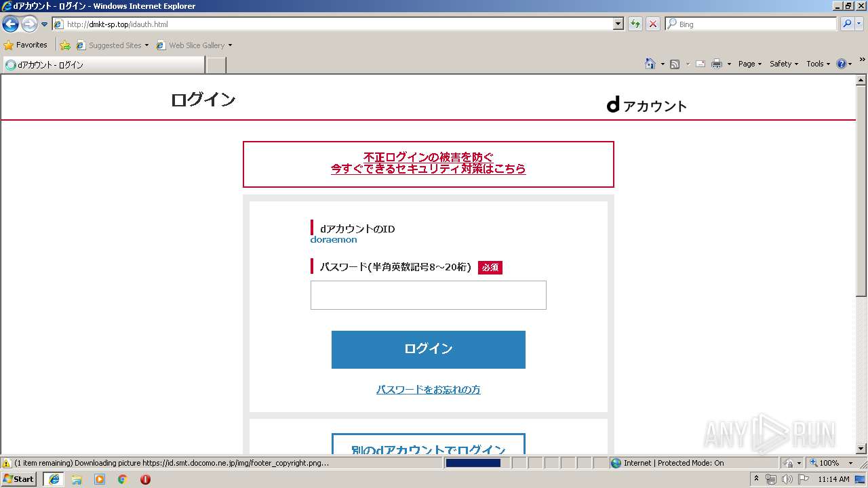This screenshot has height=488, width=868.
Task: Click the Forward navigation arrow
Action: 29,24
